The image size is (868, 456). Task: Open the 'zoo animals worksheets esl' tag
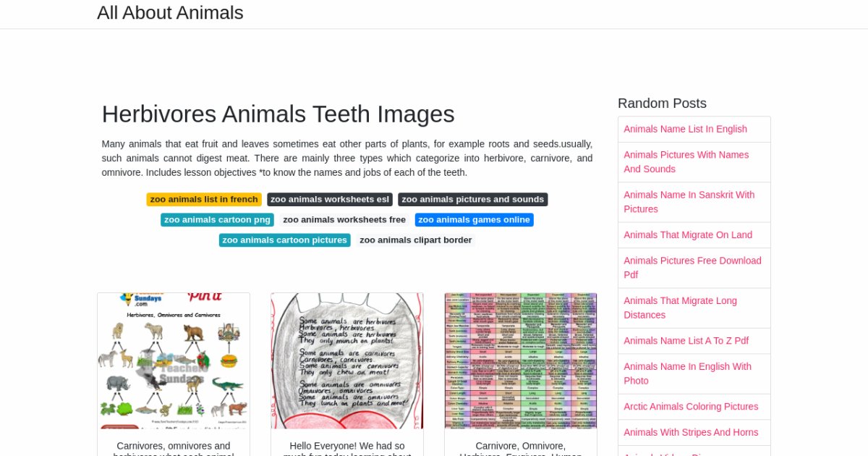329,200
